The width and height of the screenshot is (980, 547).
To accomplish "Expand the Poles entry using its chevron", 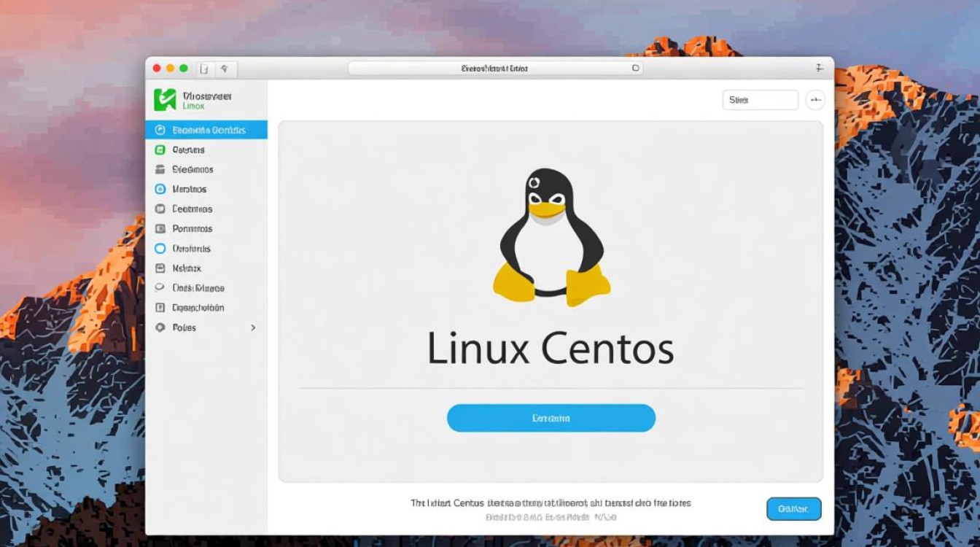I will (x=254, y=327).
